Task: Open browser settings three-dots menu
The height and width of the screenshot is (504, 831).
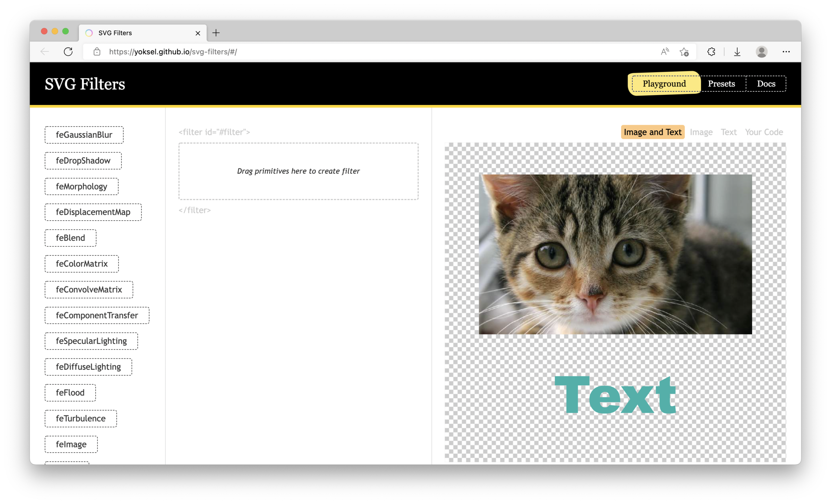Action: coord(786,52)
